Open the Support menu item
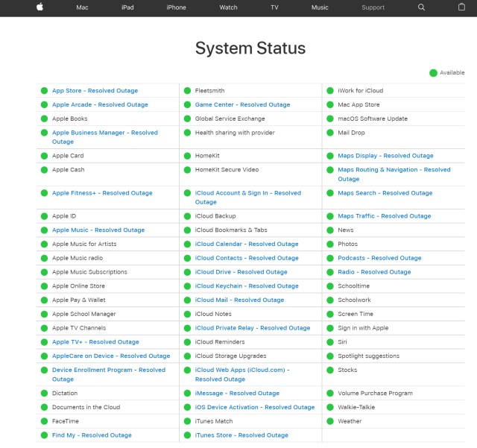This screenshot has height=448, width=477. pos(373,7)
